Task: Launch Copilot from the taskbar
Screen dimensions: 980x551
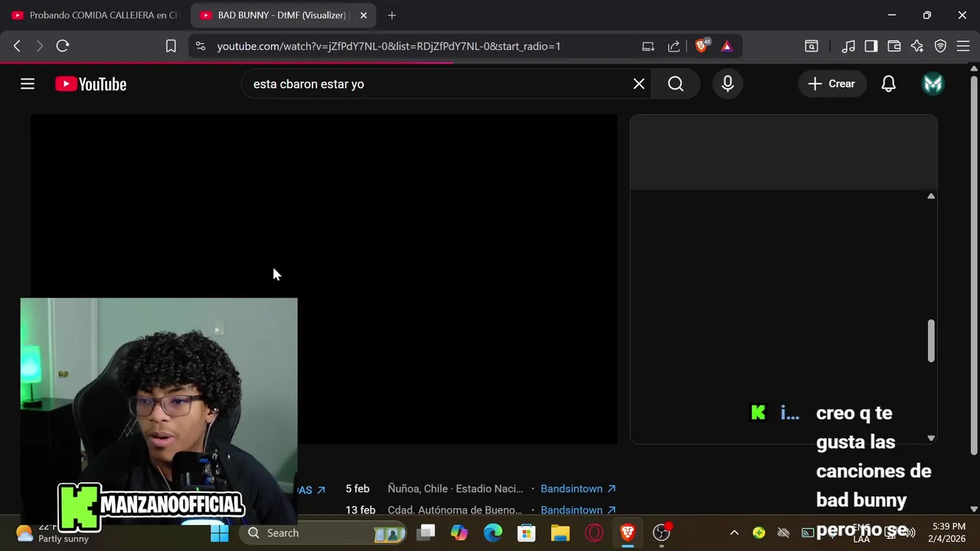Action: [x=459, y=533]
